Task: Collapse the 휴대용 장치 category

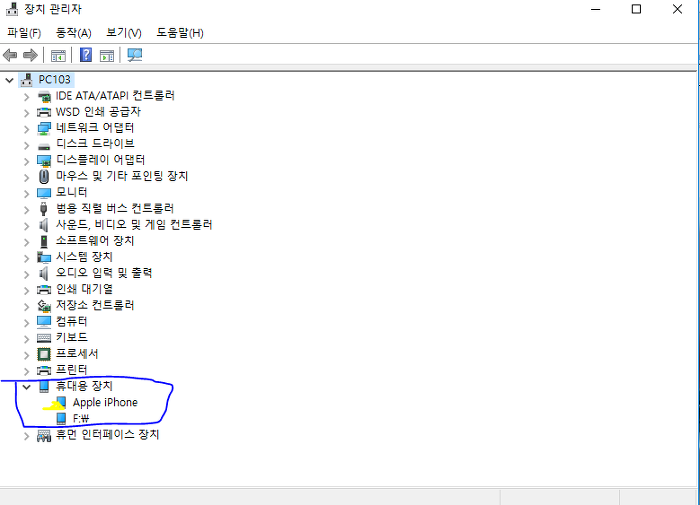Action: point(26,387)
